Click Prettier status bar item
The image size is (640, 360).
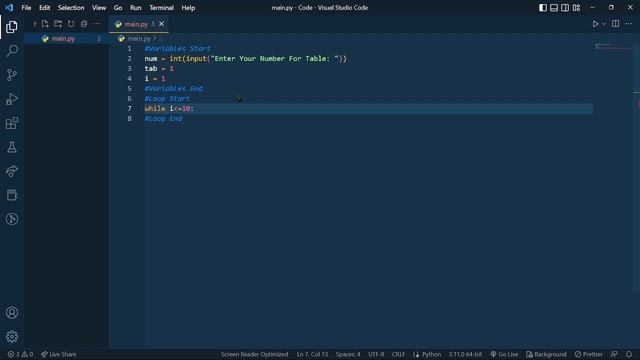tap(589, 354)
